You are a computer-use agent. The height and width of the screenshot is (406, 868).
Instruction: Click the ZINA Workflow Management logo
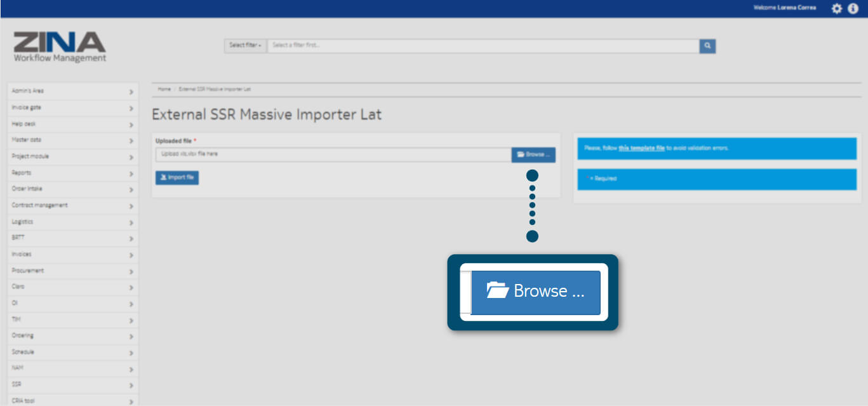60,47
